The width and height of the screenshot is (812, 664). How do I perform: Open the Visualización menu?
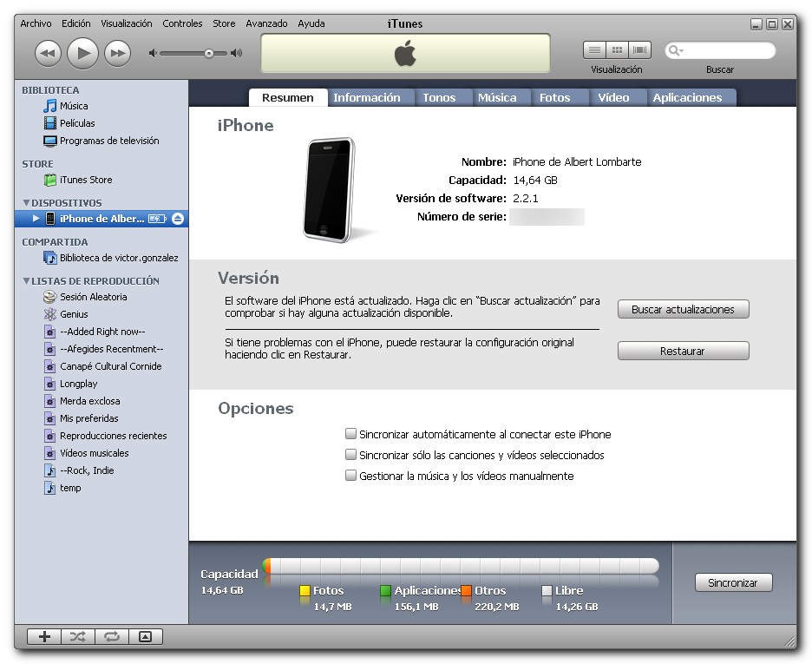point(127,23)
